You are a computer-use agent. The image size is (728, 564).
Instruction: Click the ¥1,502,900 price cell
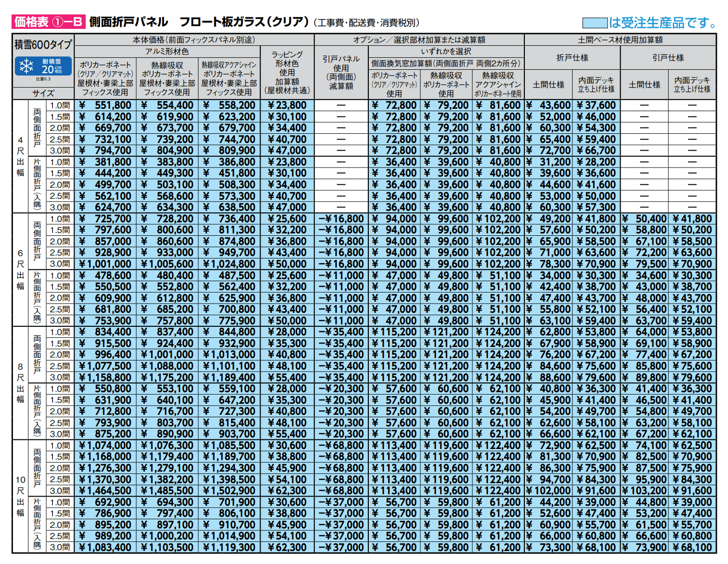229,491
